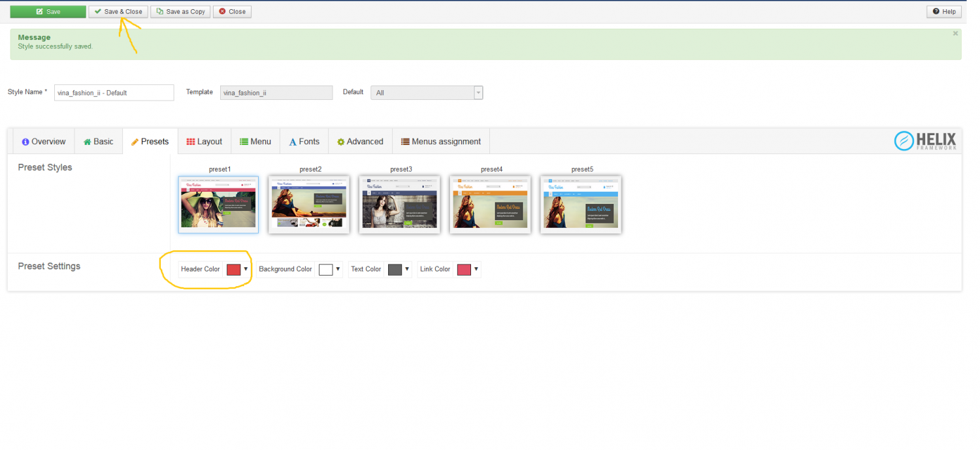
Task: Open the Link Color dropdown arrow
Action: [476, 269]
